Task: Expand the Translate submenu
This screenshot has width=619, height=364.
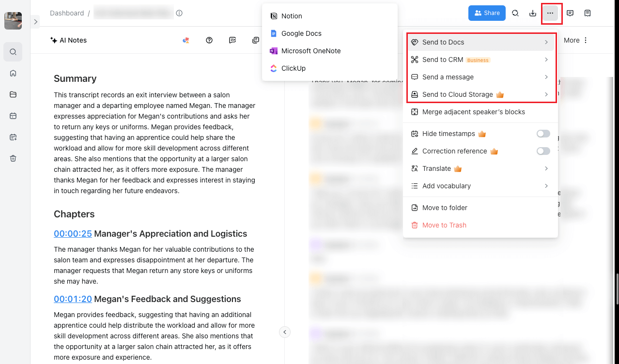Action: coord(480,168)
